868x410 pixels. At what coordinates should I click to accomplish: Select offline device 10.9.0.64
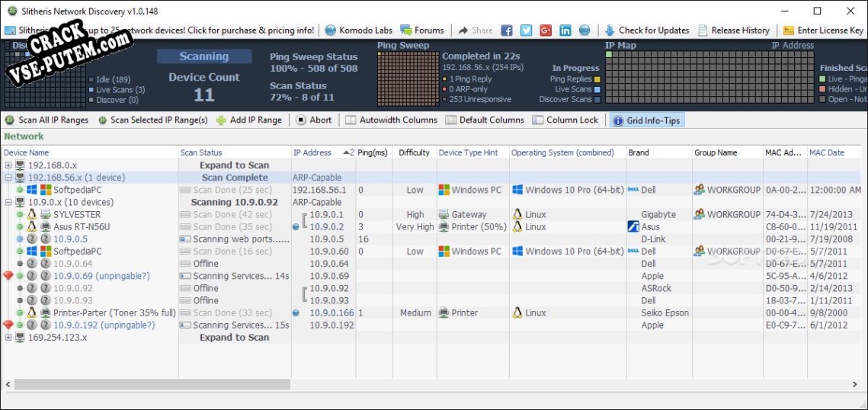coord(72,264)
